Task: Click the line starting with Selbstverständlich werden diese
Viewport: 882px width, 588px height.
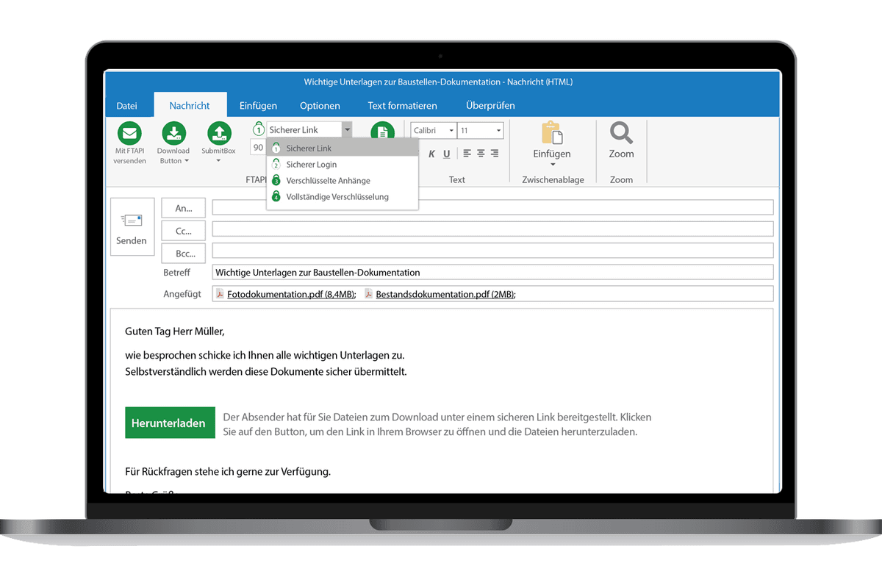Action: 266,371
